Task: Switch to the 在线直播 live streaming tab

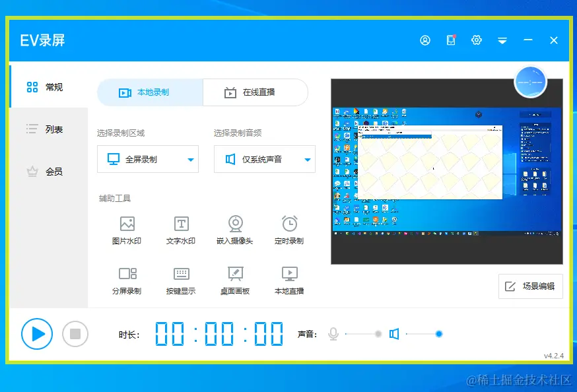Action: pos(255,92)
